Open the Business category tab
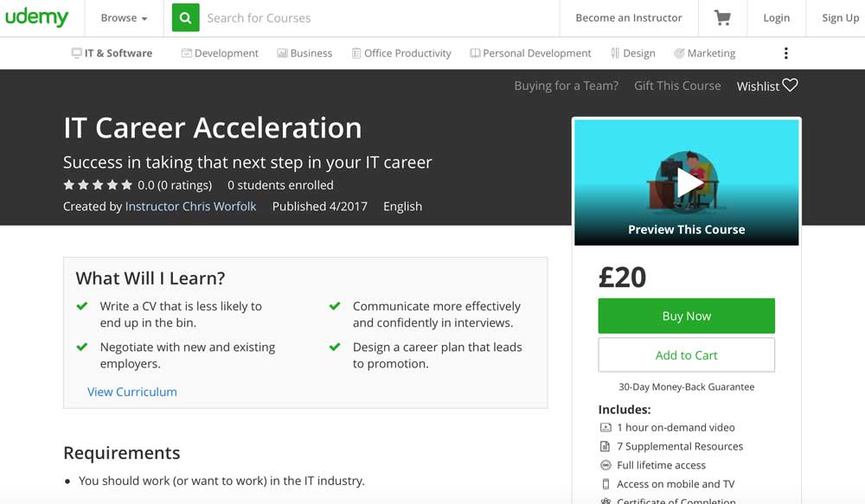This screenshot has width=865, height=504. tap(304, 54)
